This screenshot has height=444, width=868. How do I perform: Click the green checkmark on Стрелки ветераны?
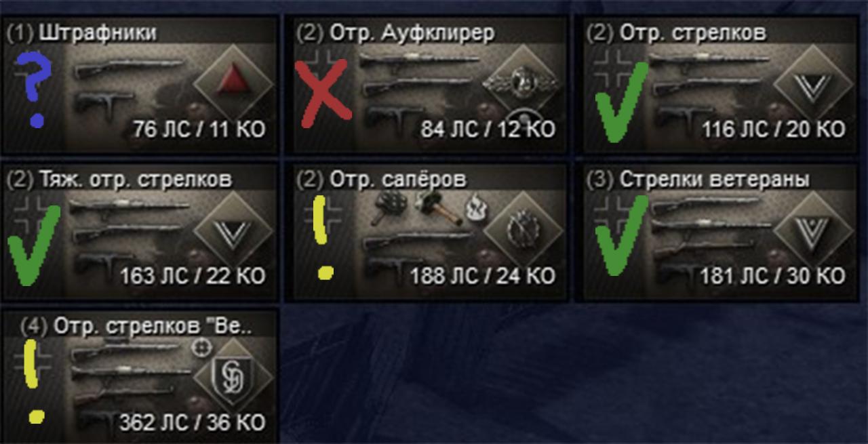[x=618, y=235]
